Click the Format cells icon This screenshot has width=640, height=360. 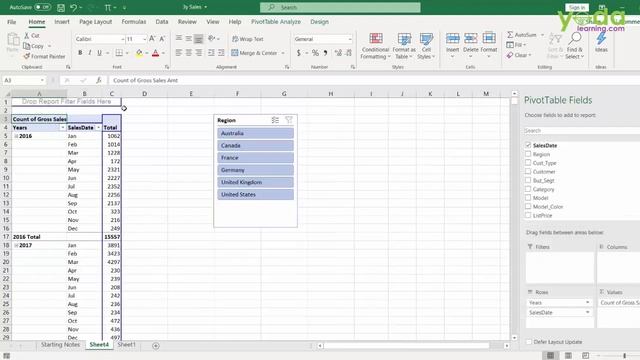tap(489, 39)
